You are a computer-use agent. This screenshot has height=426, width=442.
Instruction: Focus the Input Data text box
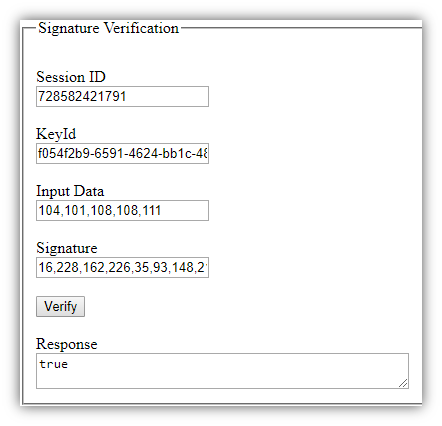point(122,210)
